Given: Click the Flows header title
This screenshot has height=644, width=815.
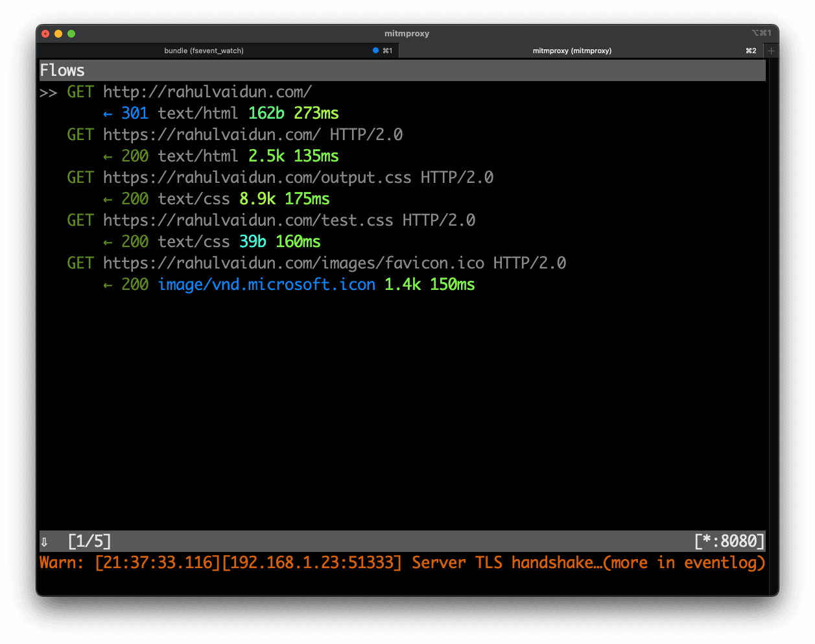Looking at the screenshot, I should point(62,71).
